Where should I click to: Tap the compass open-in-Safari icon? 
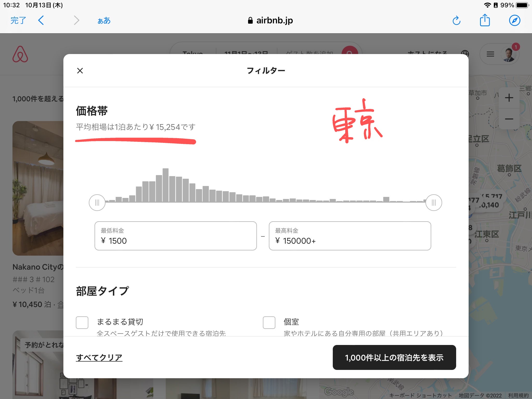(x=514, y=21)
